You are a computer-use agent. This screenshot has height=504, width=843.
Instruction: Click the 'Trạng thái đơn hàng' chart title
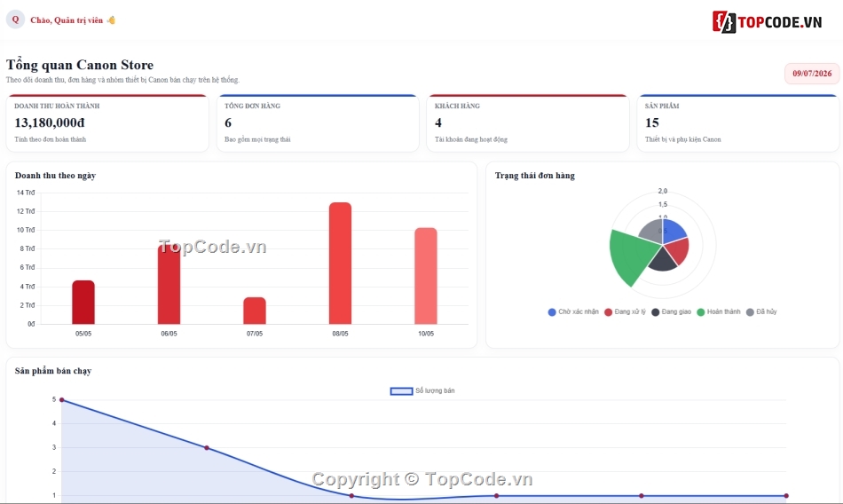535,176
